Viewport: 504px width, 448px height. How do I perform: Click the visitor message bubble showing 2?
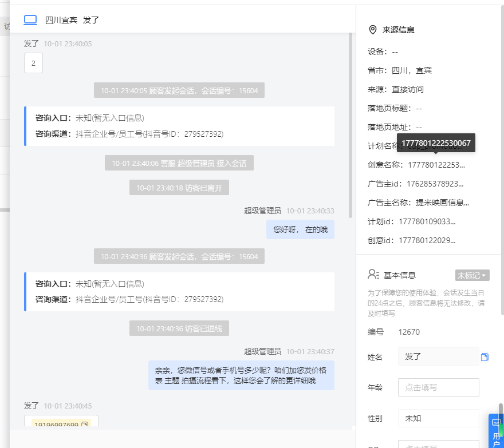(33, 63)
